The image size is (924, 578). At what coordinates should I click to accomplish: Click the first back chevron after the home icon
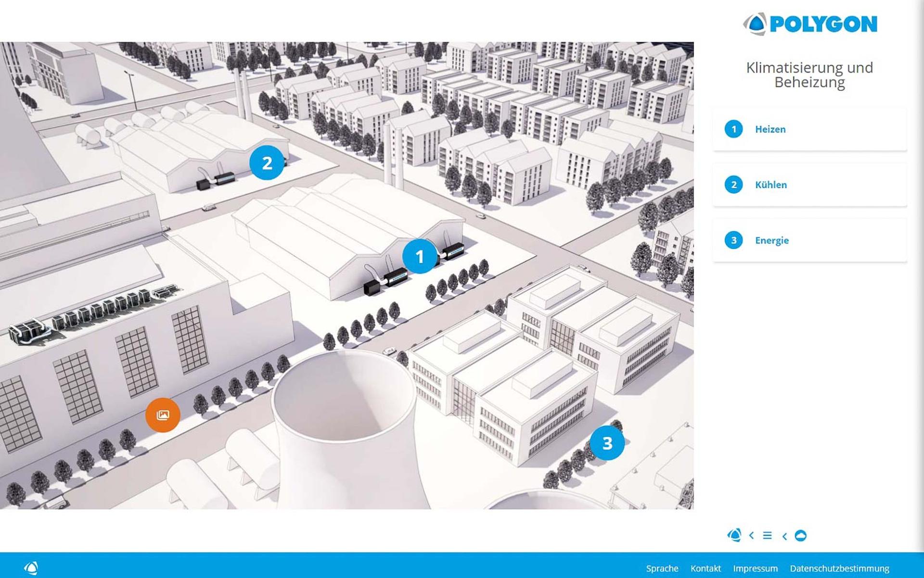coord(751,535)
